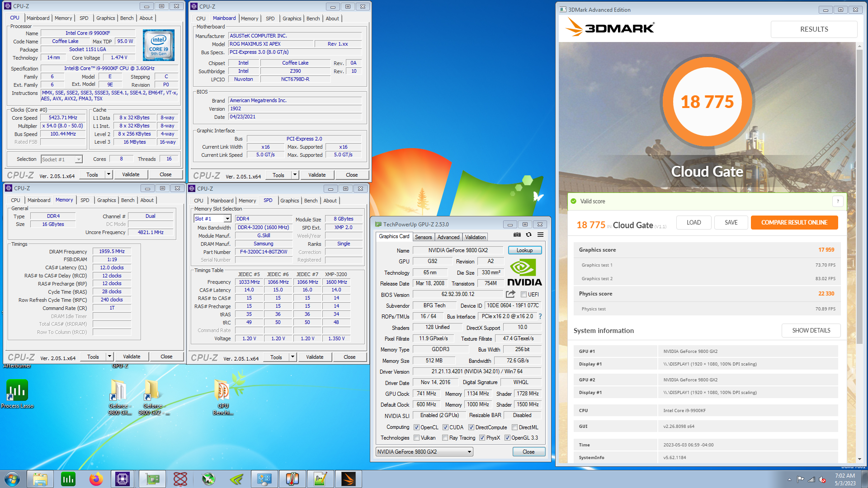
Task: Toggle the DirectCompute checkbox in GPU-Z
Action: (x=471, y=427)
